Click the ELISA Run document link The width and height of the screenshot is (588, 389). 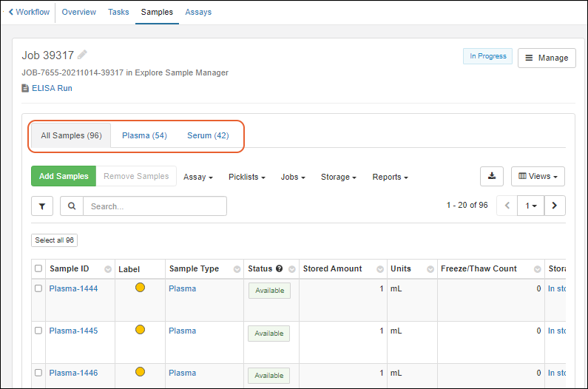[x=51, y=88]
